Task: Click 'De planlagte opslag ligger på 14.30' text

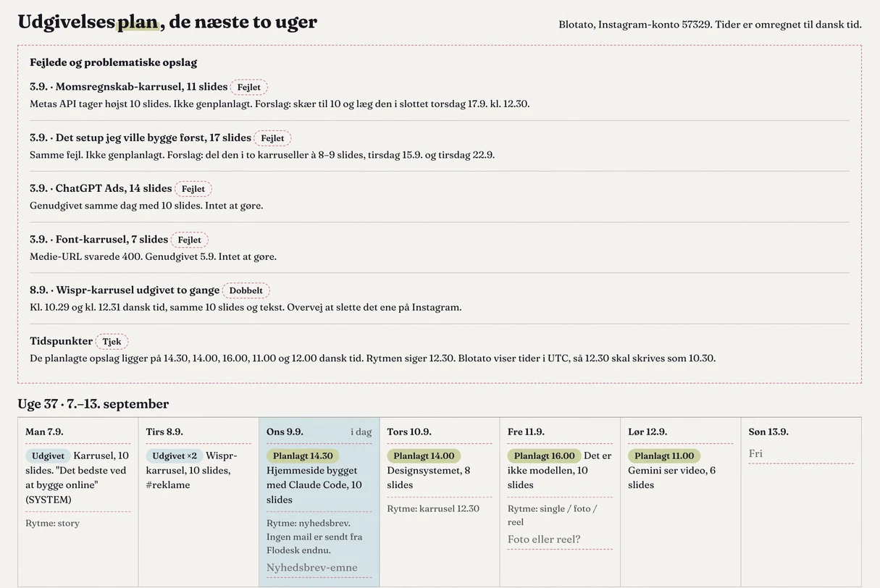Action: [372, 358]
